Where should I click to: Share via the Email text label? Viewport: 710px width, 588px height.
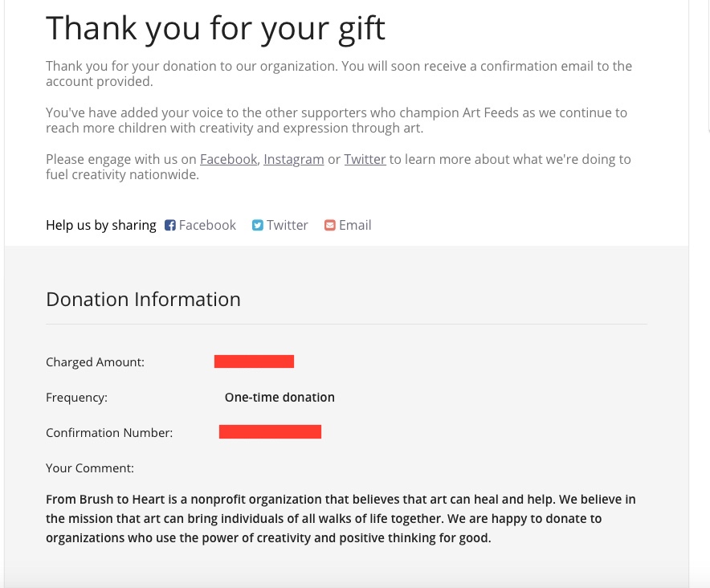tap(355, 226)
